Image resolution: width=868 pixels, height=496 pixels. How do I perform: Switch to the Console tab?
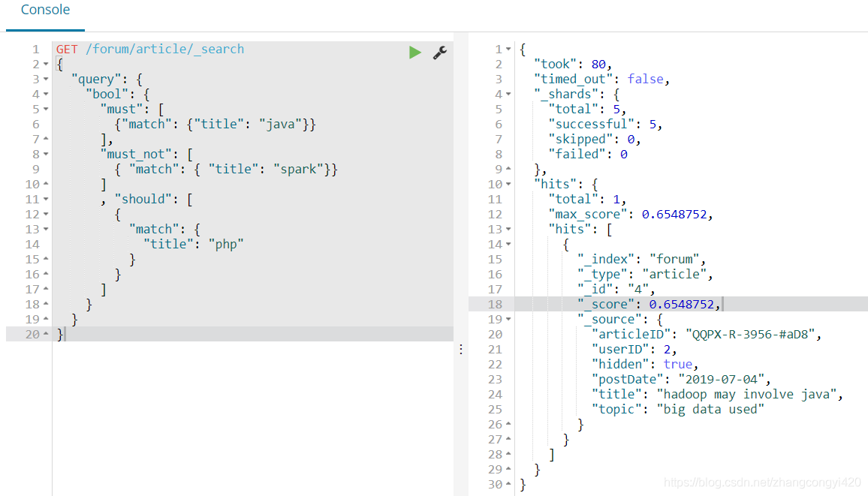(45, 11)
